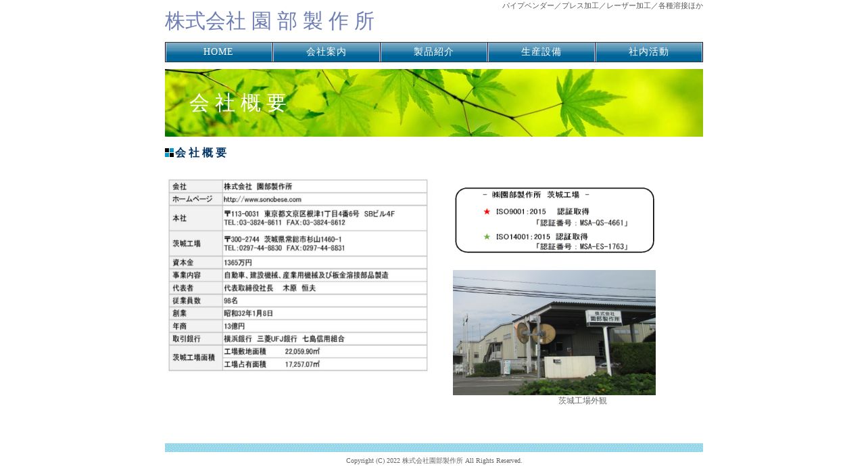The width and height of the screenshot is (868, 471).
Task: Click the blue square icon beside 会社概要 heading
Action: 169,153
